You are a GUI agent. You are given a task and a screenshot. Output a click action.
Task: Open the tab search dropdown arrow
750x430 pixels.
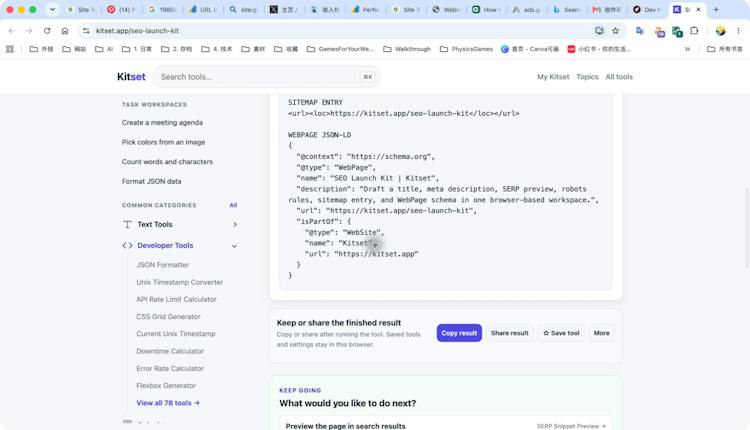pyautogui.click(x=52, y=10)
